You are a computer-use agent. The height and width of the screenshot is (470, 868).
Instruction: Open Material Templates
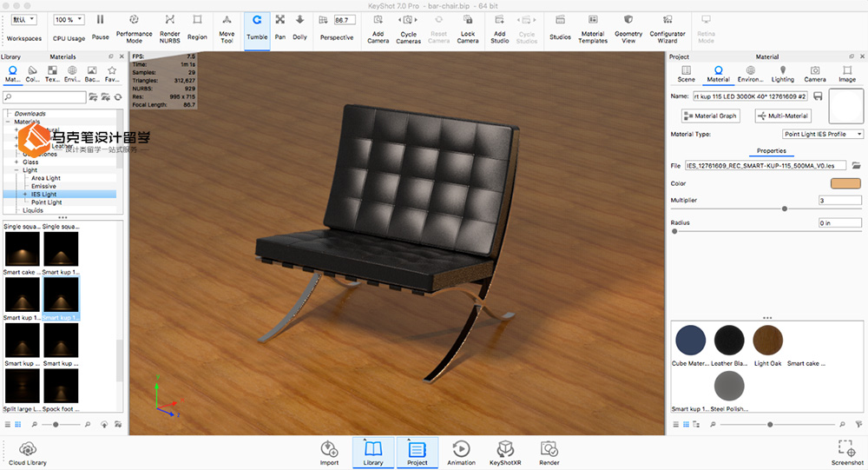coord(593,29)
